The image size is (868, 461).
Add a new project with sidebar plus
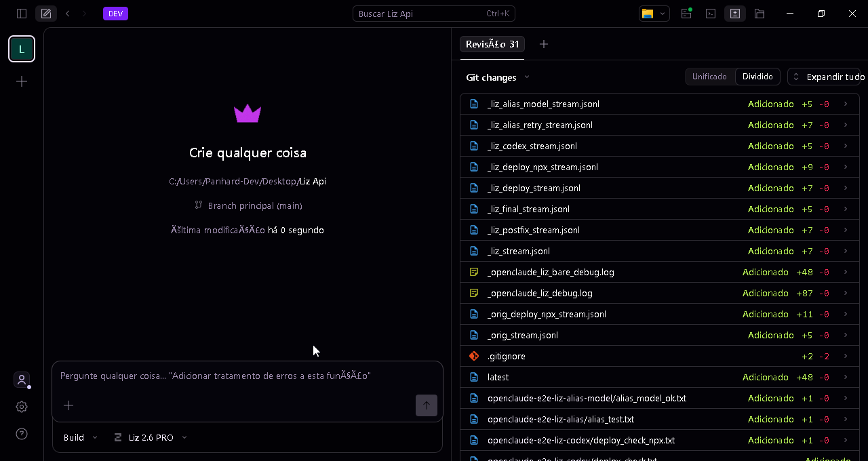pos(22,81)
